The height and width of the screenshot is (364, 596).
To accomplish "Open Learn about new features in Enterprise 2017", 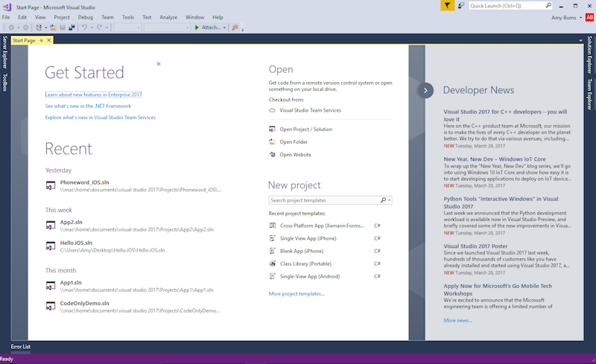I will 93,95.
